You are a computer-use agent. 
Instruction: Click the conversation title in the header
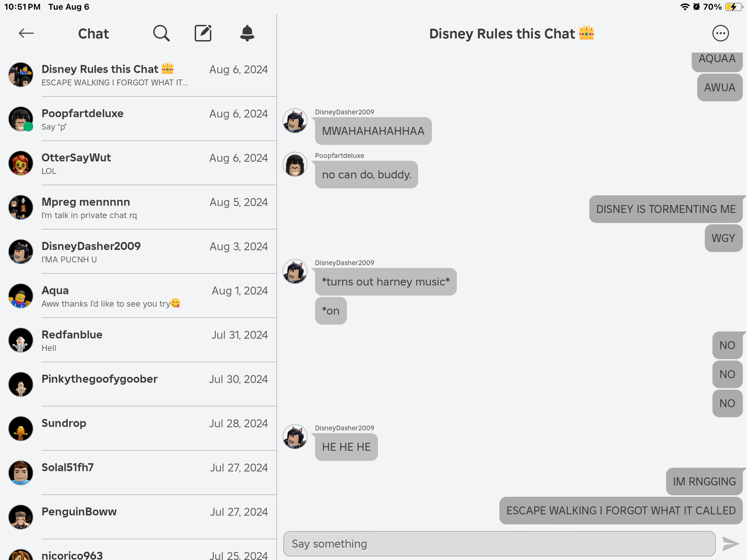tap(512, 34)
